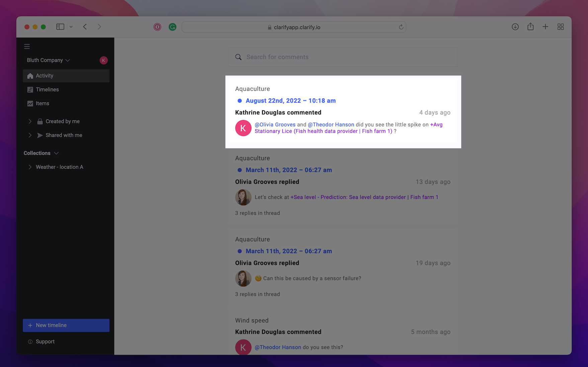The width and height of the screenshot is (588, 367).
Task: Reload the page with refresh icon
Action: [401, 27]
